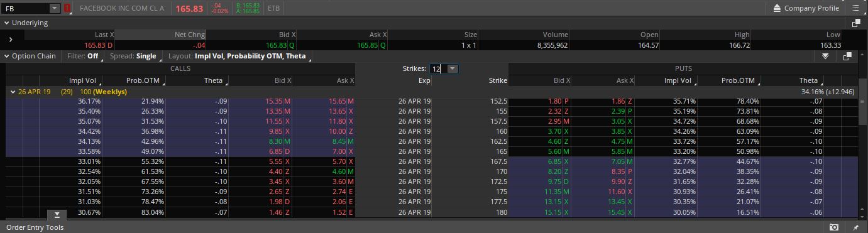Viewport: 868px width, 233px height.
Task: Click call bid 11.55 for strike 157.5
Action: (274, 121)
